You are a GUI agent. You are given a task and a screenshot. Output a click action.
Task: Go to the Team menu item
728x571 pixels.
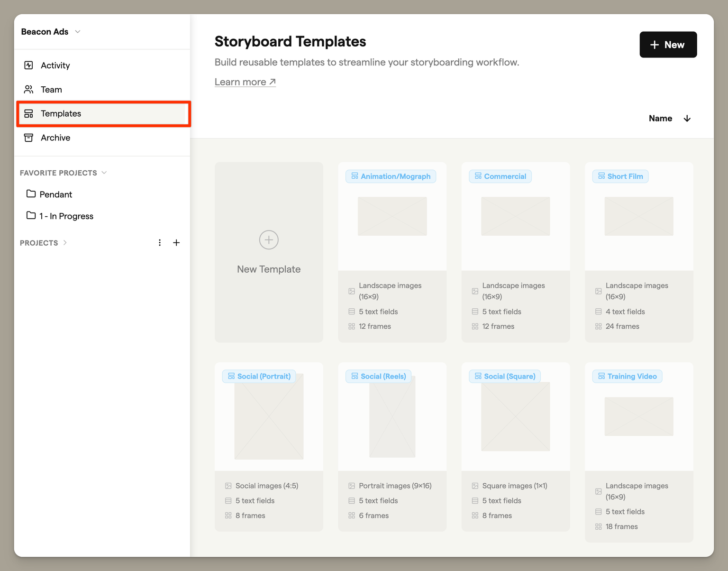tap(51, 90)
